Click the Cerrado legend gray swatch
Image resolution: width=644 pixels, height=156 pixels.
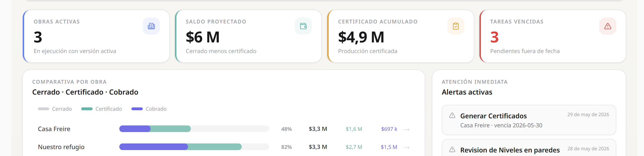coord(44,109)
